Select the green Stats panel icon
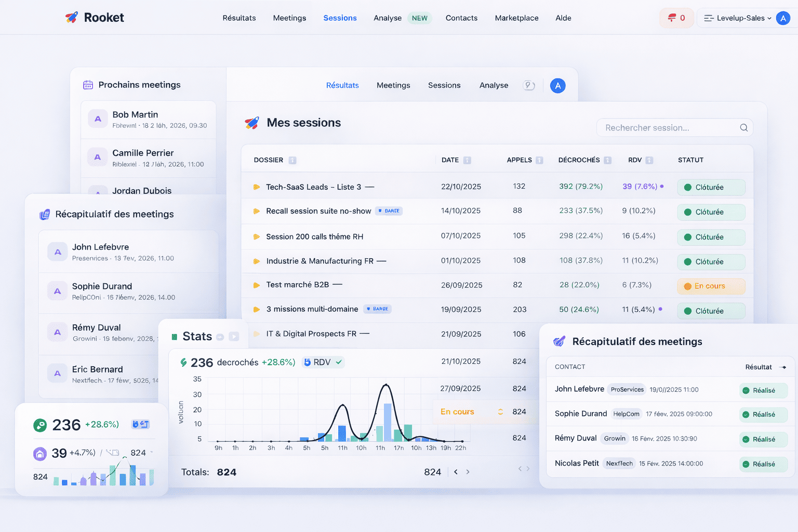Screen dimensions: 798x532 pyautogui.click(x=174, y=336)
